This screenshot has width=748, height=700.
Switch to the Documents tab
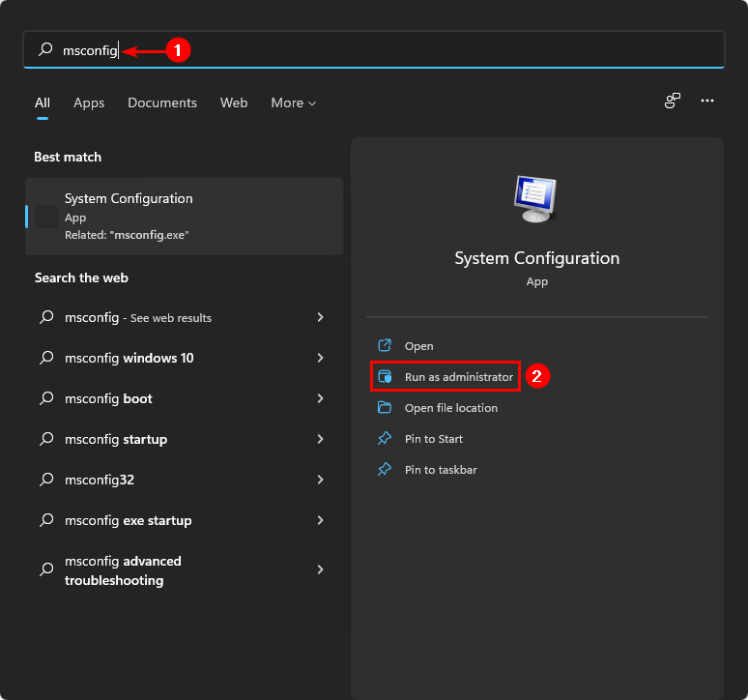pos(162,103)
